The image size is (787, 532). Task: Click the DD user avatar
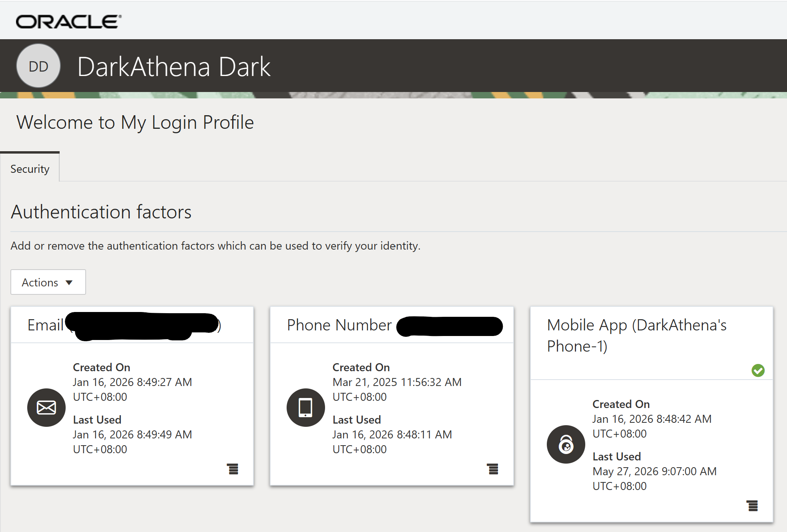pos(38,66)
